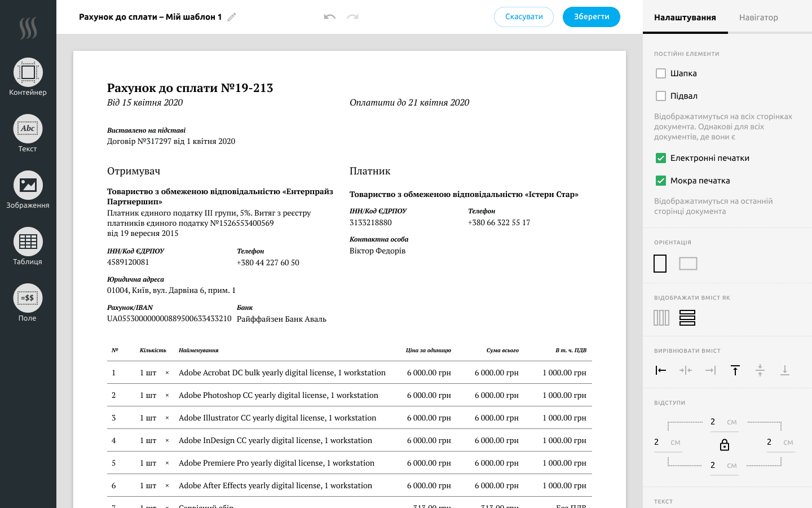Toggle the margins lock icon
812x508 pixels.
pyautogui.click(x=725, y=445)
